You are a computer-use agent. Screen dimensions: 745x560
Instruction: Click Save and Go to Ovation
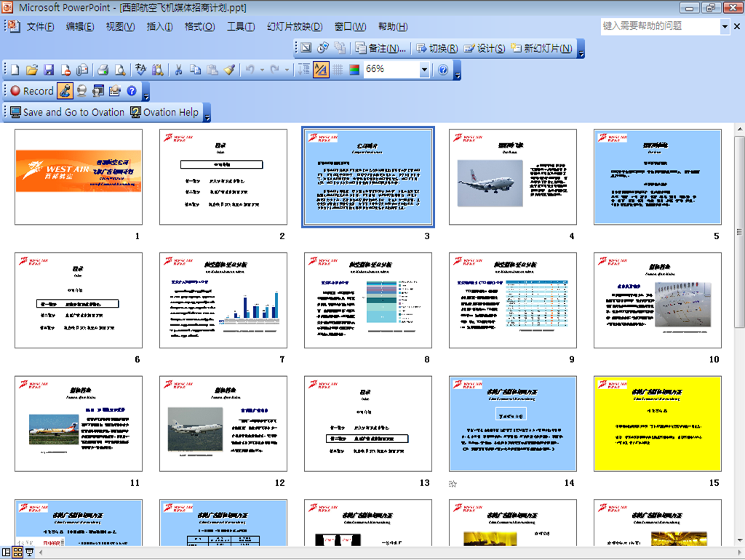pos(67,112)
